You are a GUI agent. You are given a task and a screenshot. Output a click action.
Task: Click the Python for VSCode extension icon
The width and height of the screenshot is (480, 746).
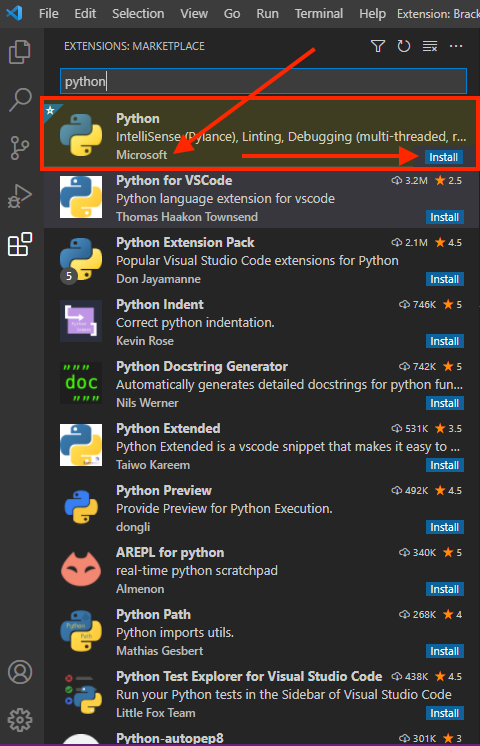(x=81, y=197)
